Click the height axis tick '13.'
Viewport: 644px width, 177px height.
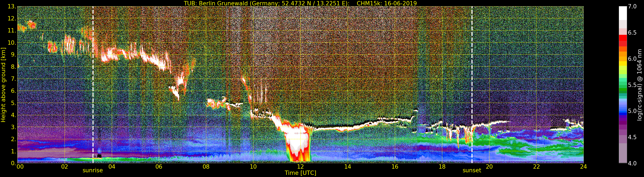12,6
